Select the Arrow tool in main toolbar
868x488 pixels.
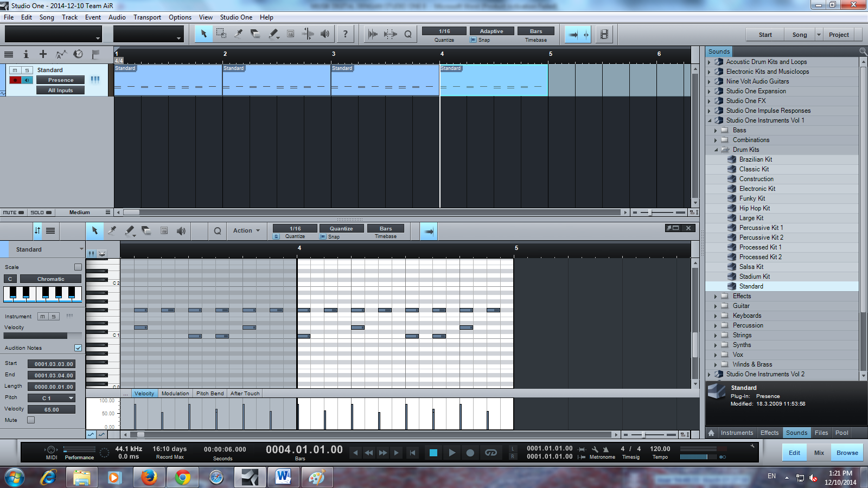204,34
